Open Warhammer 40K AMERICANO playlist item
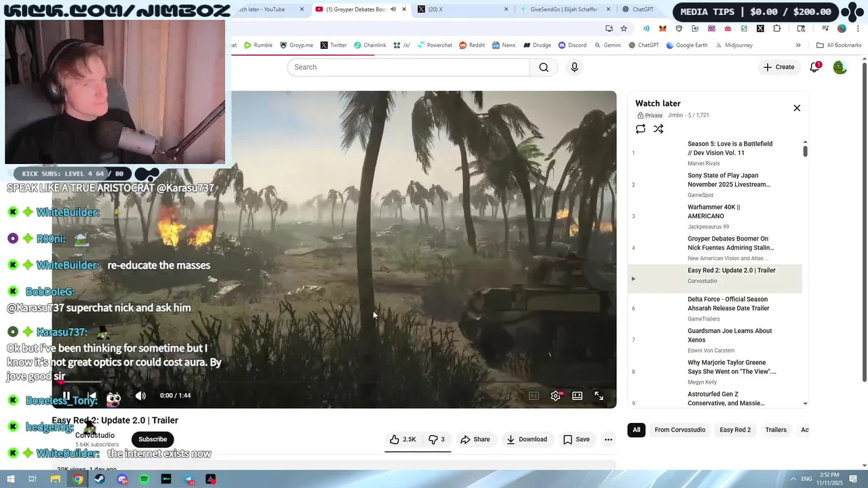The height and width of the screenshot is (488, 868). point(715,216)
